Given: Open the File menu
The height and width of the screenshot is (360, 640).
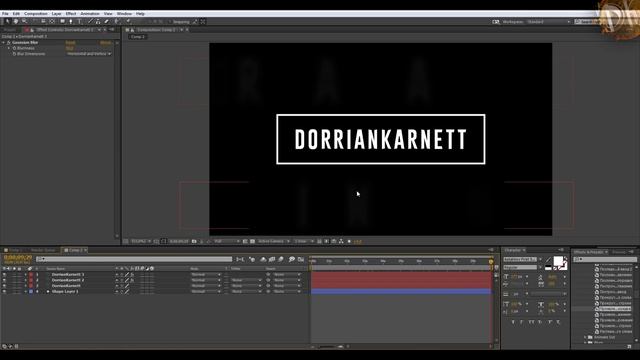Looking at the screenshot, I should [5, 13].
